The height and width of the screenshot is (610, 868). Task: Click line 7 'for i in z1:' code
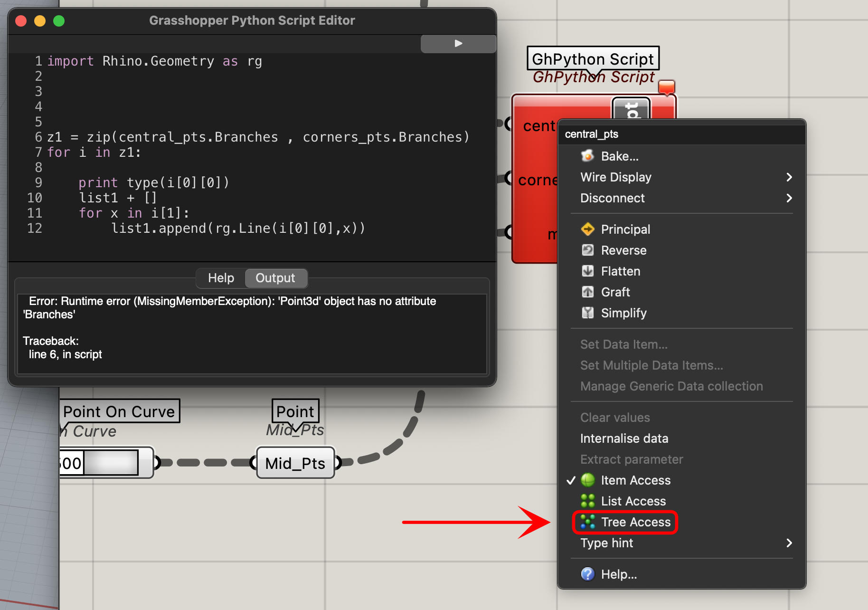[94, 152]
